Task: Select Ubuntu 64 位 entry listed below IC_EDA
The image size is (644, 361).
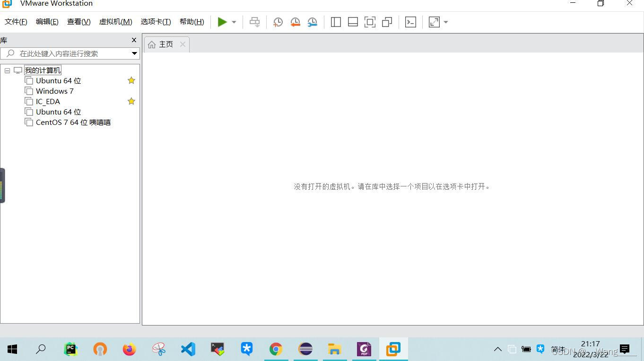Action: click(x=59, y=112)
